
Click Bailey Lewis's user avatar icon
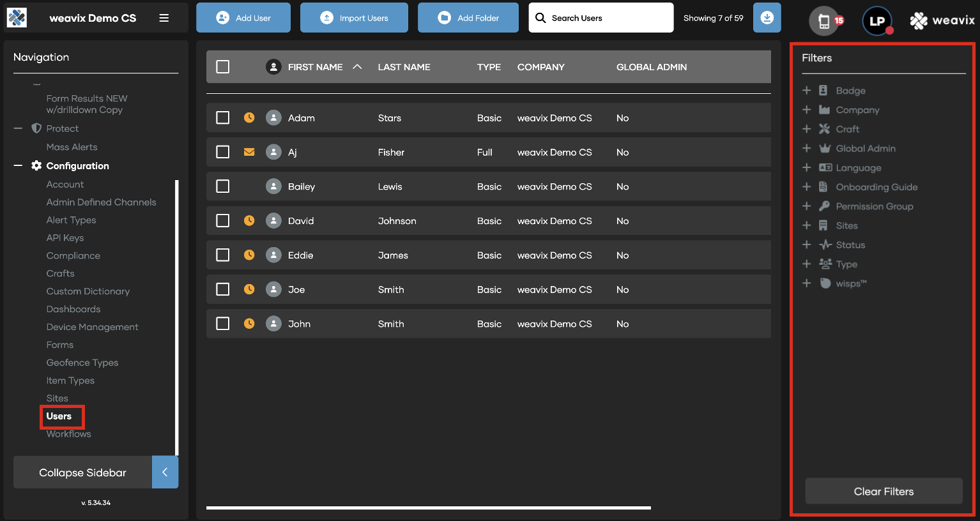[x=272, y=186]
